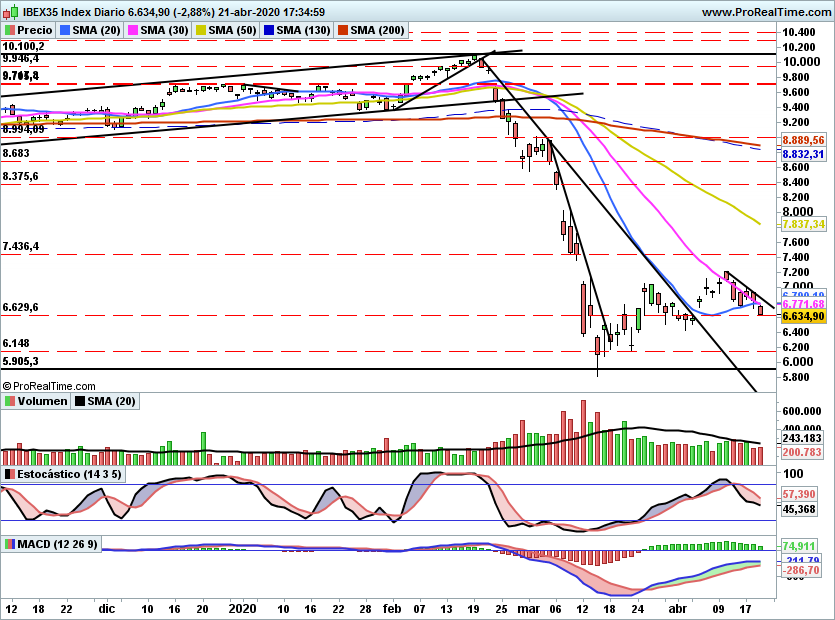Click the dic marker on time axis
Image resolution: width=835 pixels, height=620 pixels.
point(107,608)
